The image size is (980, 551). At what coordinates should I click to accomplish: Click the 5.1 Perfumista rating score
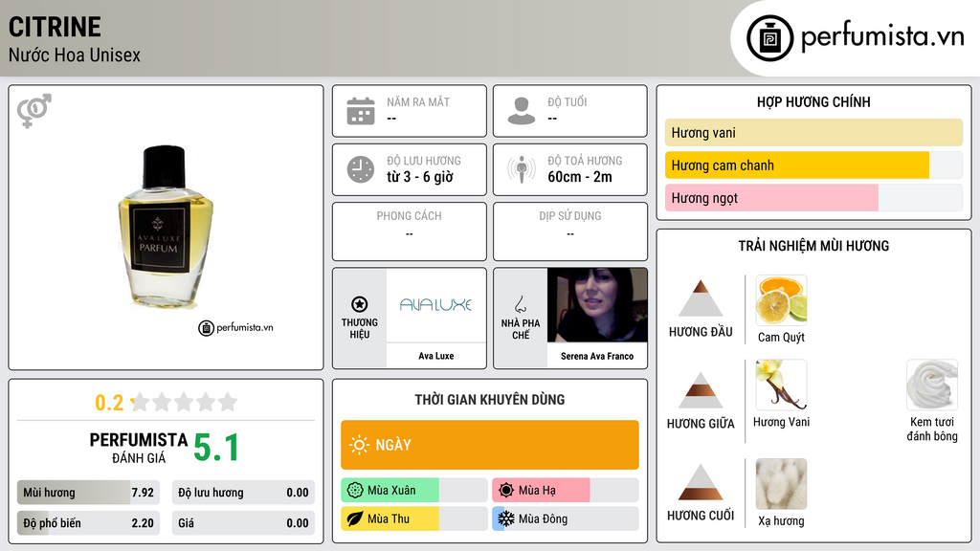point(215,448)
